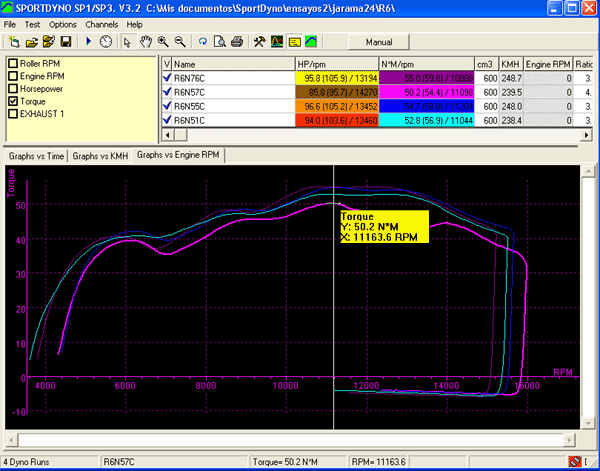Open the tools/settings wrench icon
Viewport: 600px width, 471px height.
click(258, 42)
